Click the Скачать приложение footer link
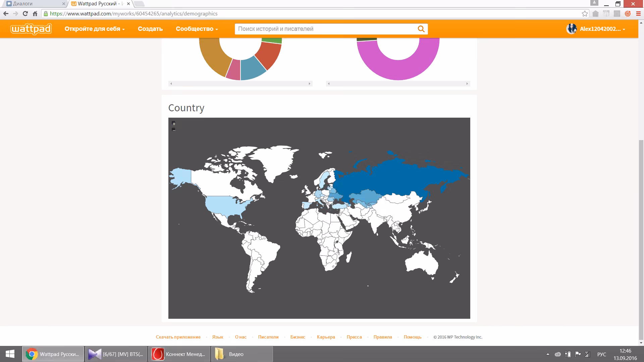This screenshot has height=362, width=644. [178, 337]
